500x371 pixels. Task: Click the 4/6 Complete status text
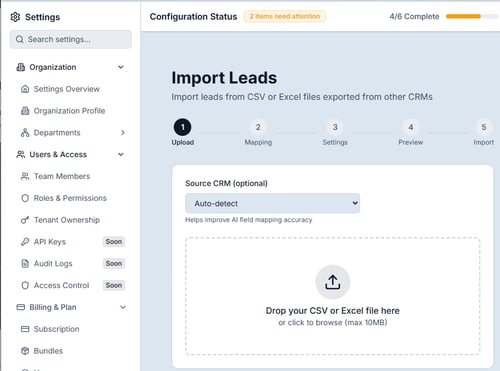click(x=414, y=17)
